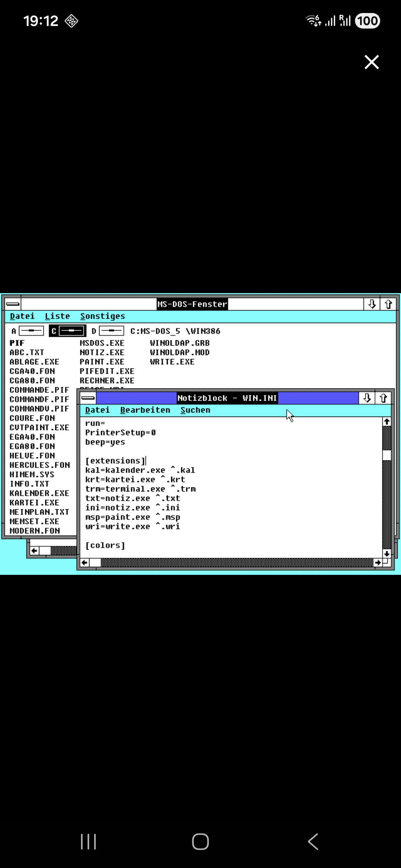Tap Android back navigation button
Viewport: 401px width, 868px height.
pos(313,841)
